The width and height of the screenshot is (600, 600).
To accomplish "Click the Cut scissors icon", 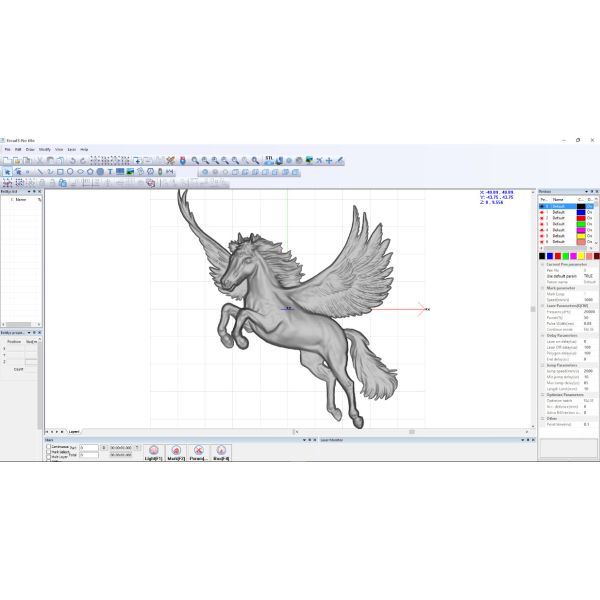I will [39, 161].
